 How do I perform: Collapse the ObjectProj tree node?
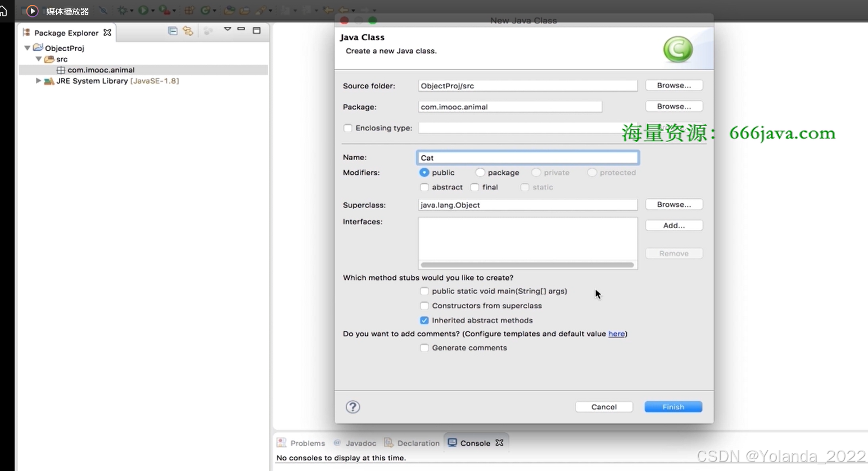click(27, 48)
